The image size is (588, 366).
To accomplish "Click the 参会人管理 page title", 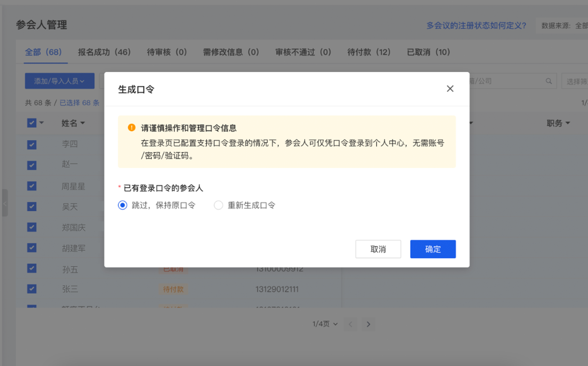I will point(42,25).
